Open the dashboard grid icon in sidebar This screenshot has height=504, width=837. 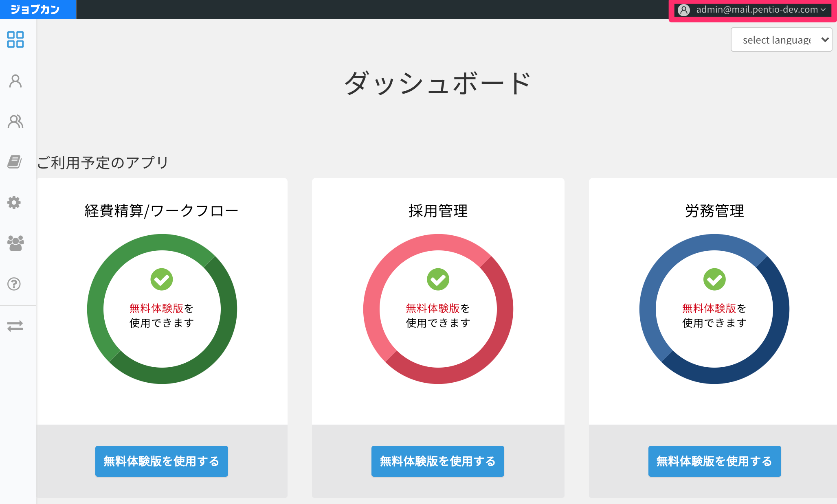pos(15,39)
